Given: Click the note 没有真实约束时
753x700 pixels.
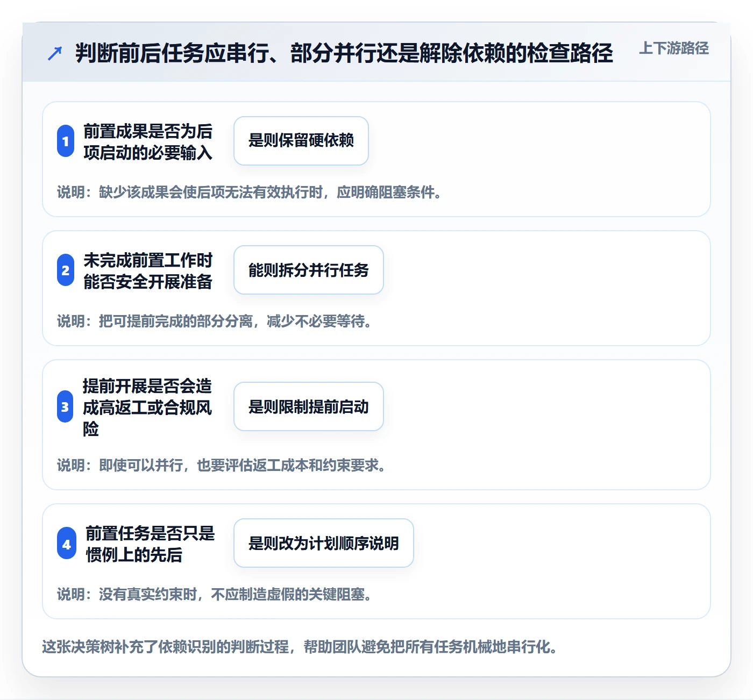Looking at the screenshot, I should (x=214, y=594).
